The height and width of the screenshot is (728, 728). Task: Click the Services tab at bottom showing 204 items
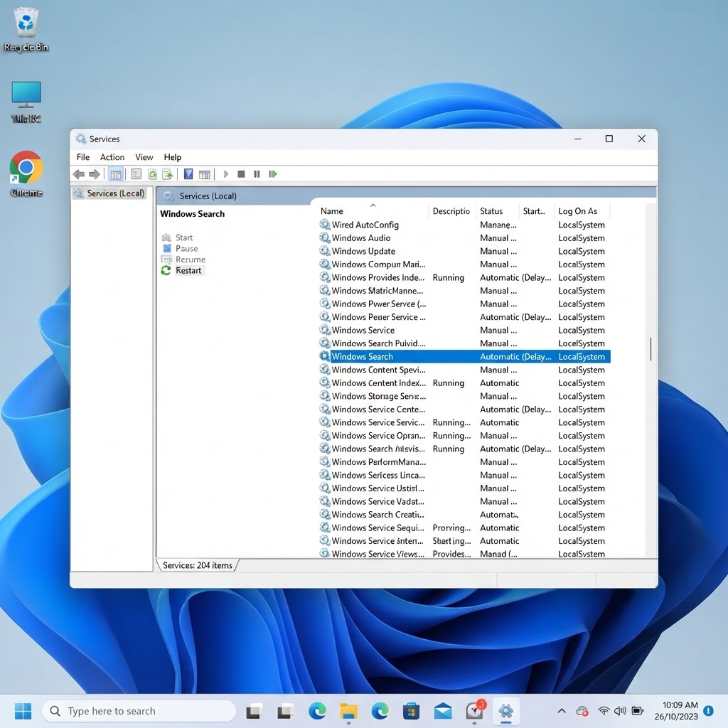point(198,565)
